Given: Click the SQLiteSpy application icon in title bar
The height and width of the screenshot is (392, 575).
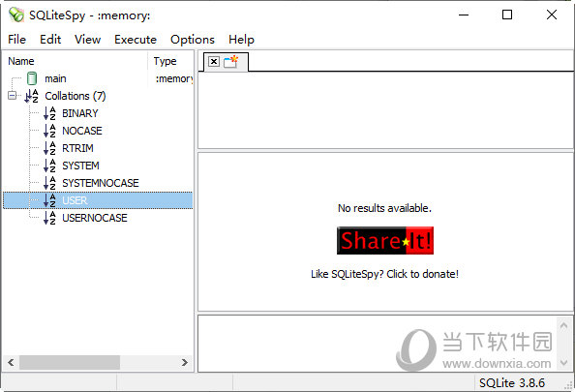Looking at the screenshot, I should click(x=16, y=15).
